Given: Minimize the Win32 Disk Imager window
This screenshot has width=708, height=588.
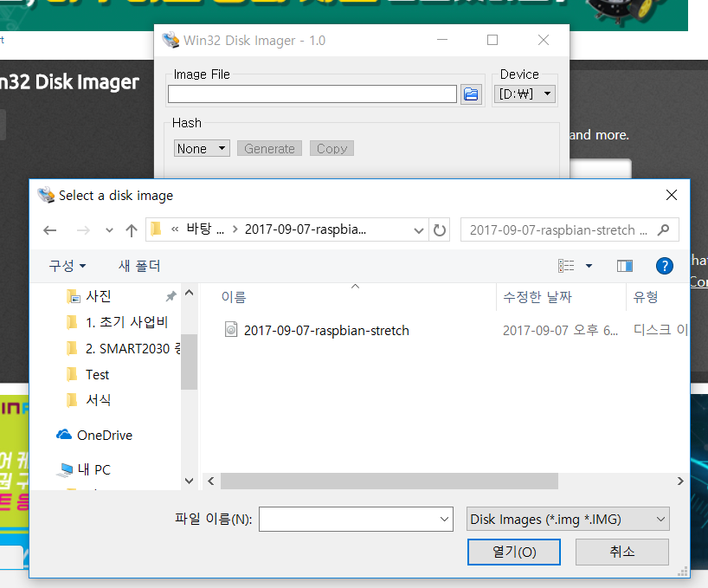Looking at the screenshot, I should point(442,40).
